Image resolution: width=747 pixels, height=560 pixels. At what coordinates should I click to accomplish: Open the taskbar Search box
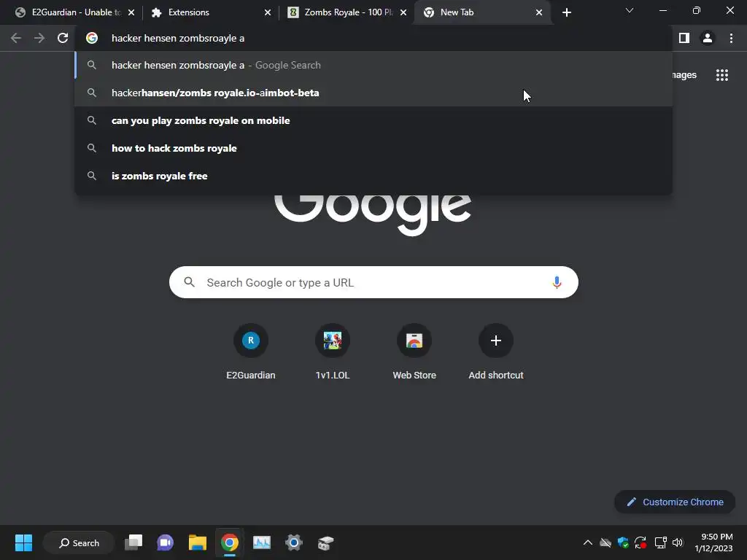79,542
